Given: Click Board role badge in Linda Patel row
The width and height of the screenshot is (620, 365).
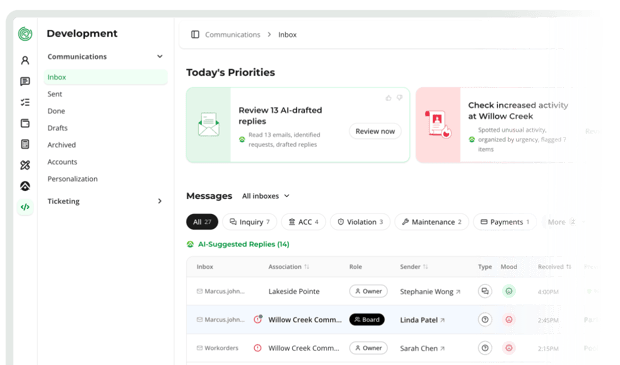Looking at the screenshot, I should 367,320.
